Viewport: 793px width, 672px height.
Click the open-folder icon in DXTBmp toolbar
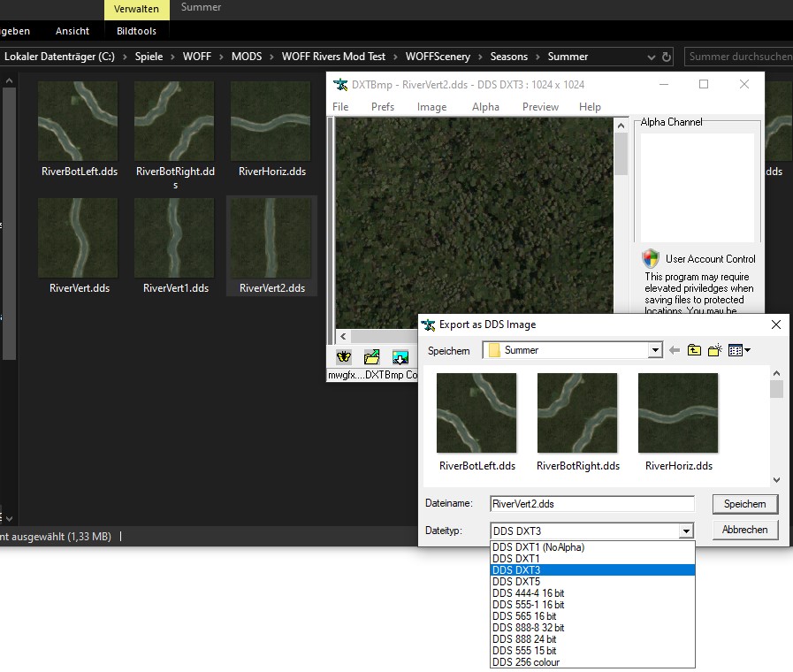(x=371, y=357)
